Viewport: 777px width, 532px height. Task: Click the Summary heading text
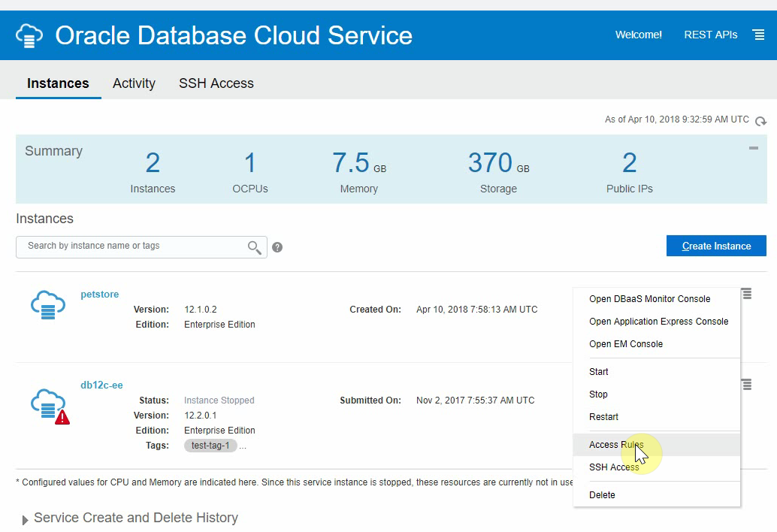[53, 151]
